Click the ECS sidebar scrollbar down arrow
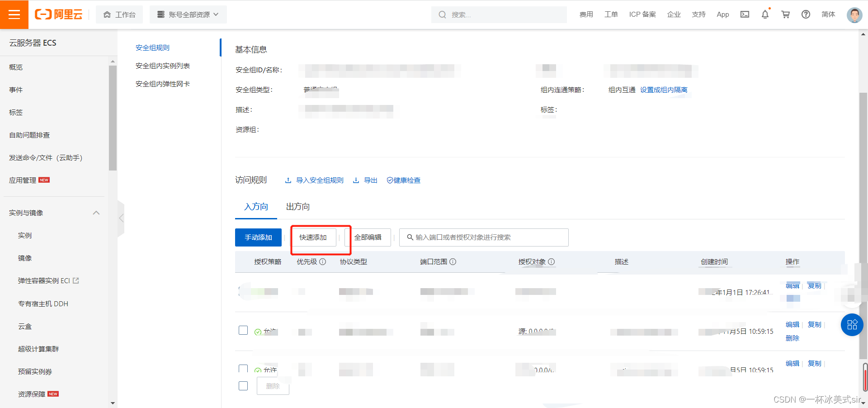This screenshot has width=868, height=408. tap(113, 403)
